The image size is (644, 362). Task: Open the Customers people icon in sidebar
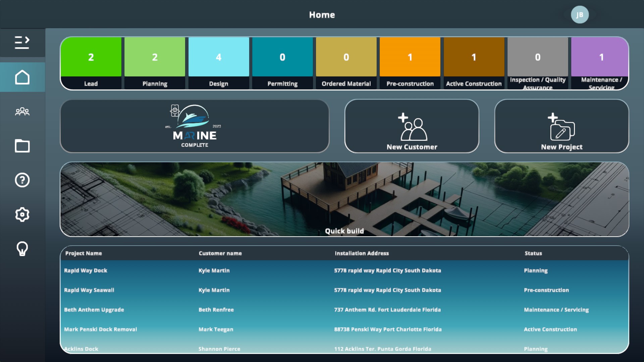pos(22,112)
